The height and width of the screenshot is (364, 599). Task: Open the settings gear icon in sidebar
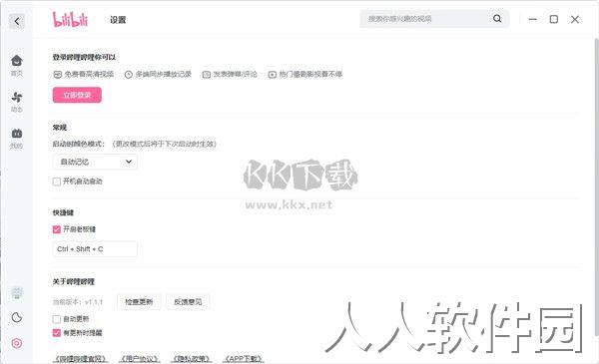pos(17,343)
